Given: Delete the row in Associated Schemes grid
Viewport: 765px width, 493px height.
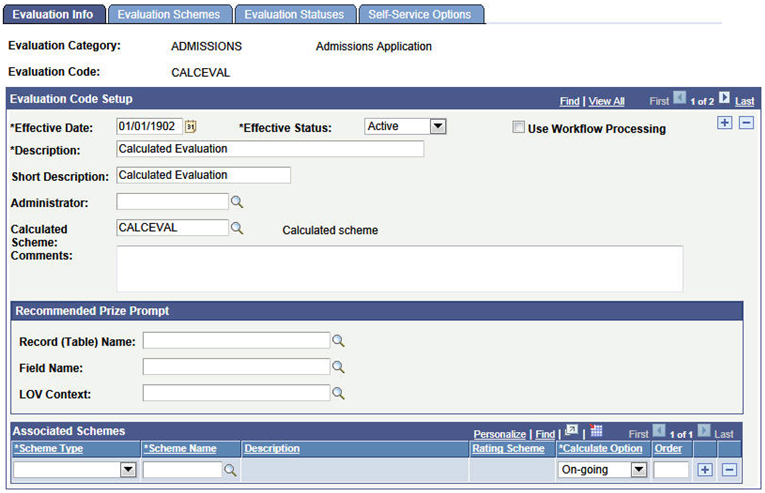Looking at the screenshot, I should pyautogui.click(x=729, y=470).
